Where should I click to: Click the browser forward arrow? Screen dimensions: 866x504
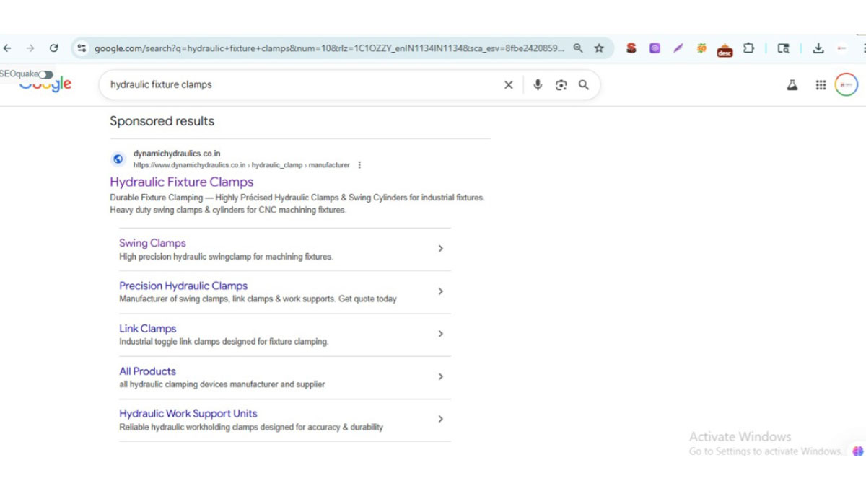[x=30, y=48]
